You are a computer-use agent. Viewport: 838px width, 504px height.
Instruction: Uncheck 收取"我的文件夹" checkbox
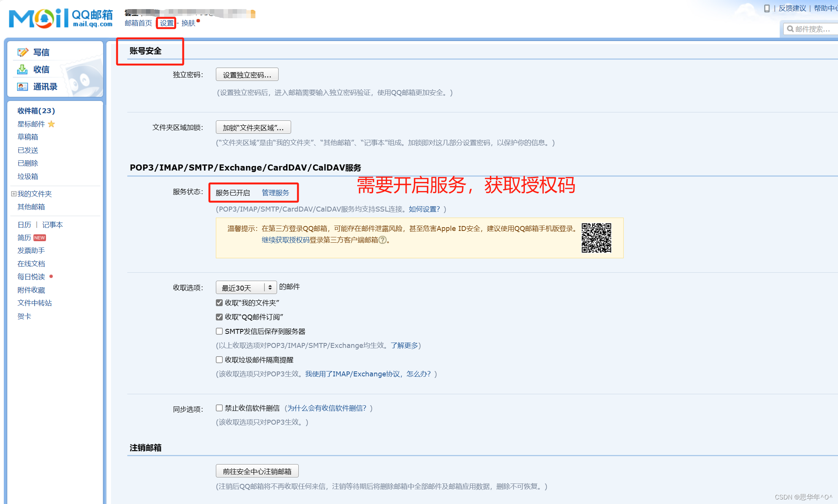(219, 303)
